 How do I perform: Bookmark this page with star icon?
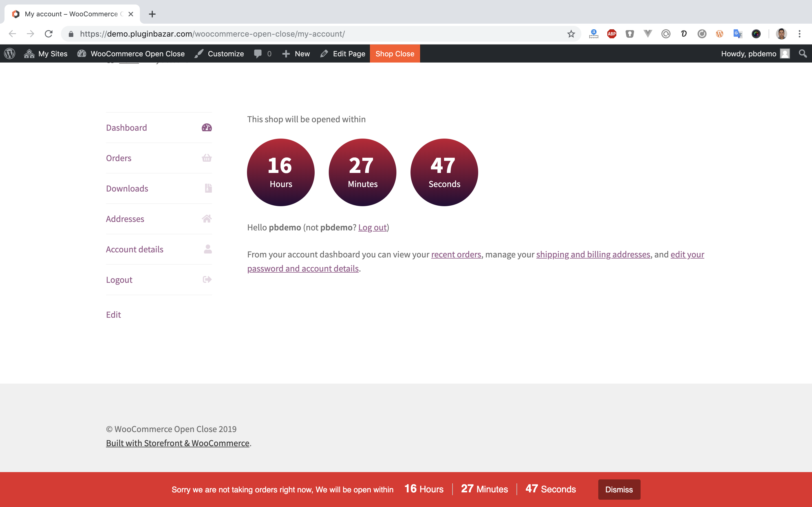pyautogui.click(x=571, y=34)
